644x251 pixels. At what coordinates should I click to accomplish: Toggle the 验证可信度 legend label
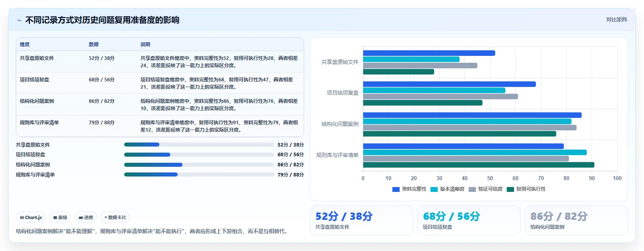(x=490, y=189)
